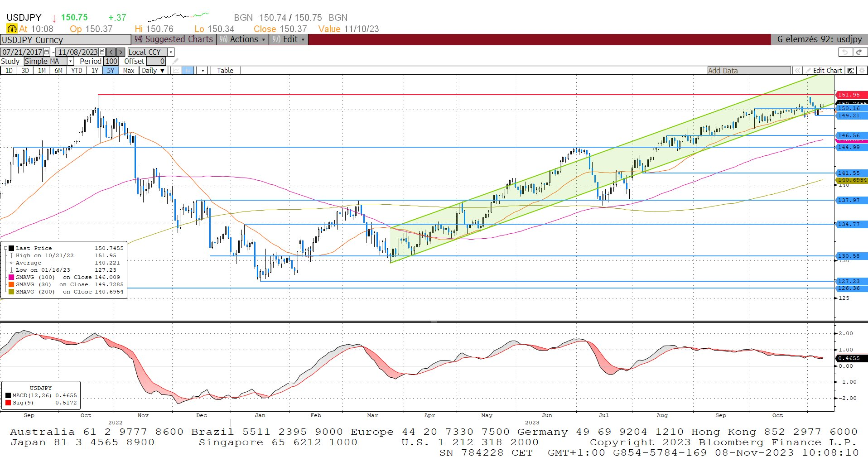Click the SMAVG (30) orange color swatch
Screen dimensions: 868x476
tap(11, 284)
